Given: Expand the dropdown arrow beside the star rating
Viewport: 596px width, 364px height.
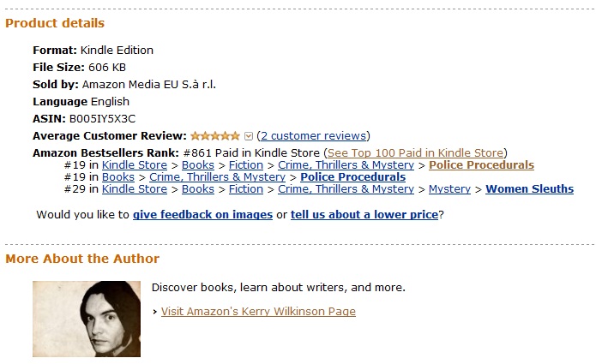Looking at the screenshot, I should [x=249, y=135].
